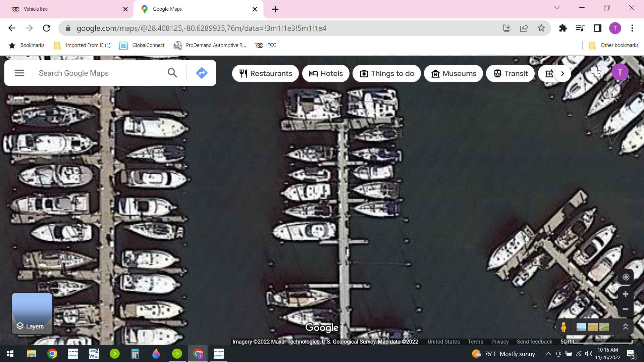Click the Privacy link

(500, 342)
